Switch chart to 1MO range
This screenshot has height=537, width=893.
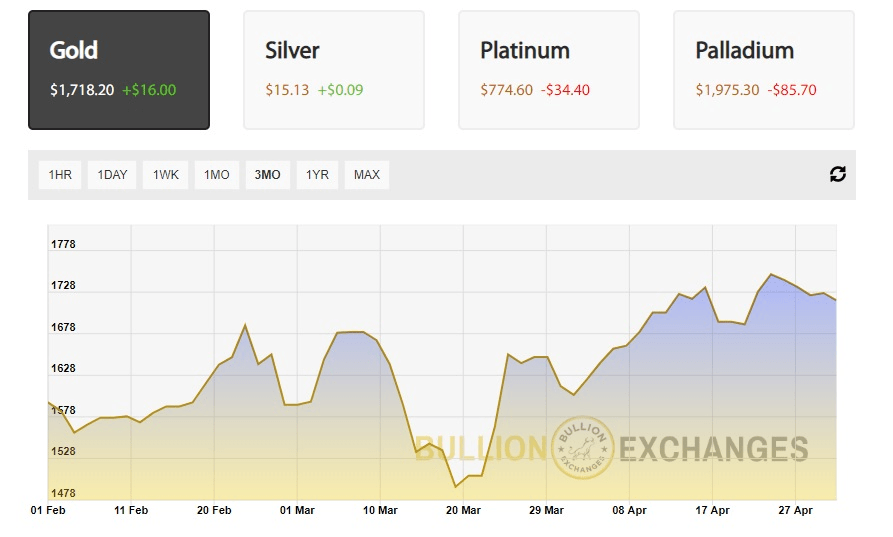tap(217, 175)
